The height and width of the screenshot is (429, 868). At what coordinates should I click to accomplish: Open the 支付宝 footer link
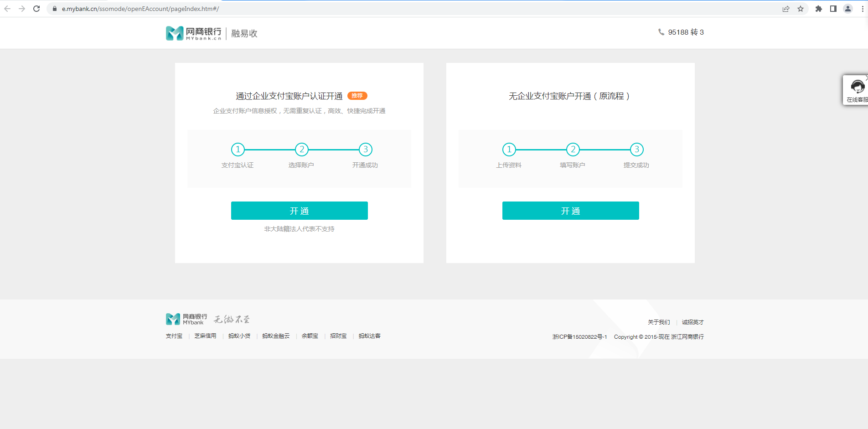[x=174, y=336]
